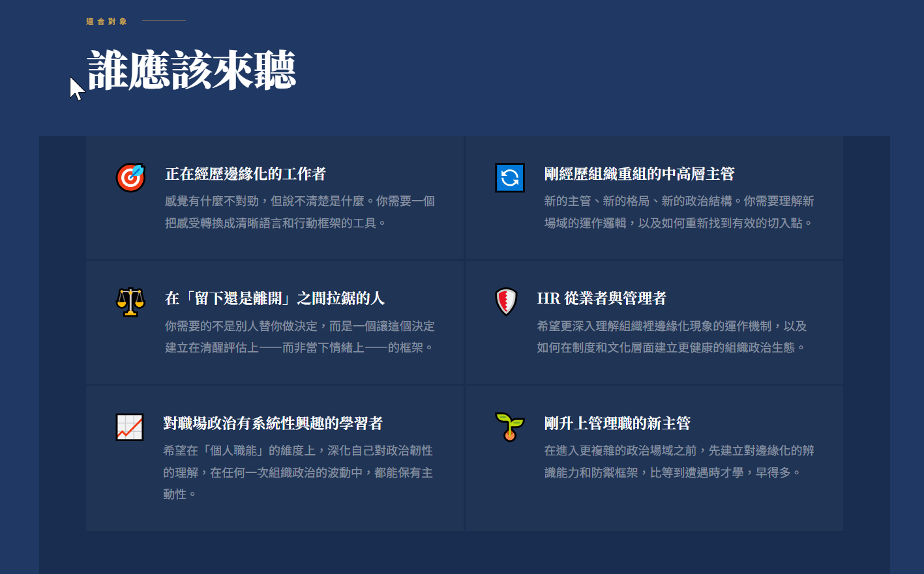Click the heading 在「留下還是離開」之間拉鋸的人
Screen dimensions: 924x574
click(x=275, y=298)
